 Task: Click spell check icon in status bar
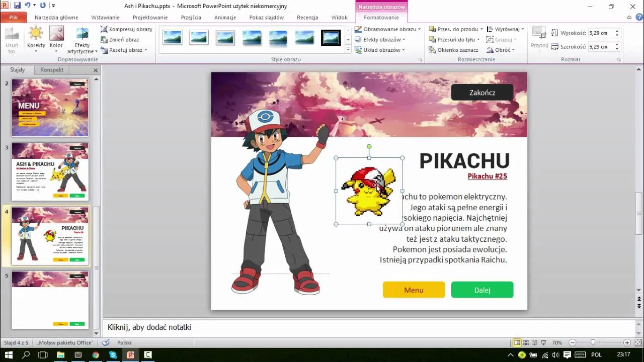[106, 342]
